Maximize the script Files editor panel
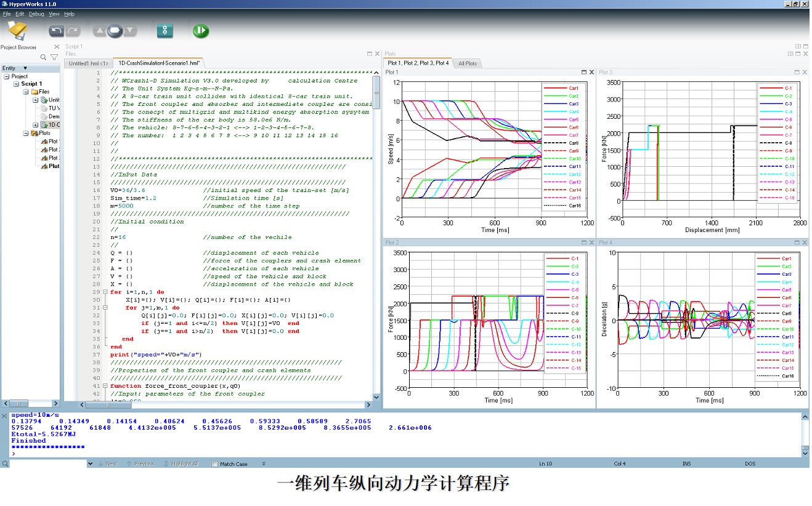The image size is (812, 506). point(370,54)
